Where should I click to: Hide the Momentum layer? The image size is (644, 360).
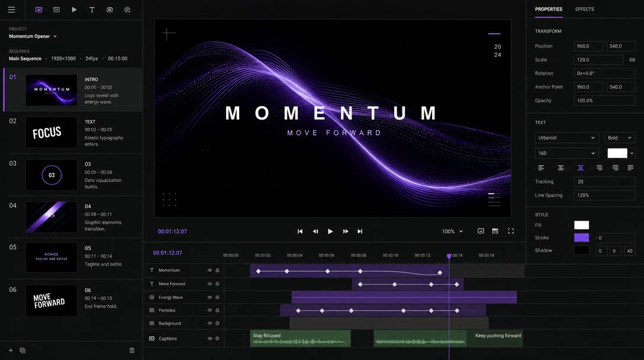point(210,271)
